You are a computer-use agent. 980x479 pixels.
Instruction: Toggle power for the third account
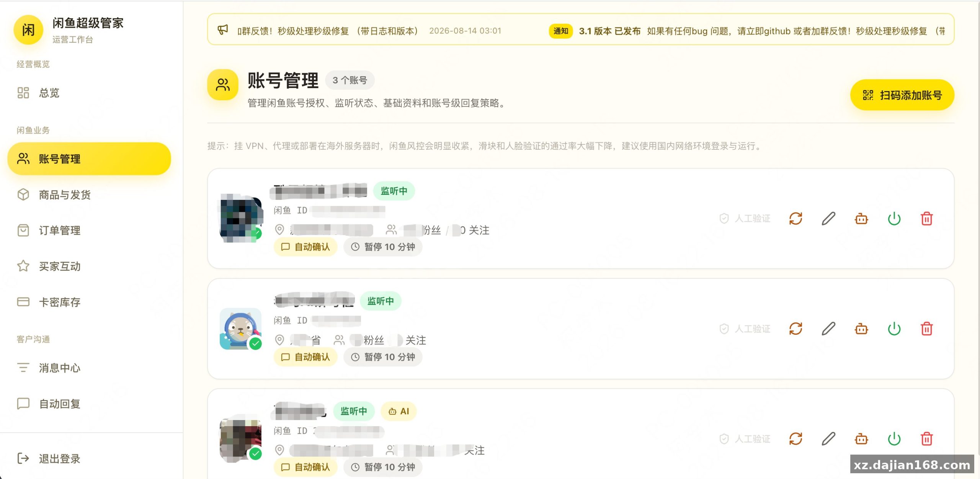[x=894, y=439]
